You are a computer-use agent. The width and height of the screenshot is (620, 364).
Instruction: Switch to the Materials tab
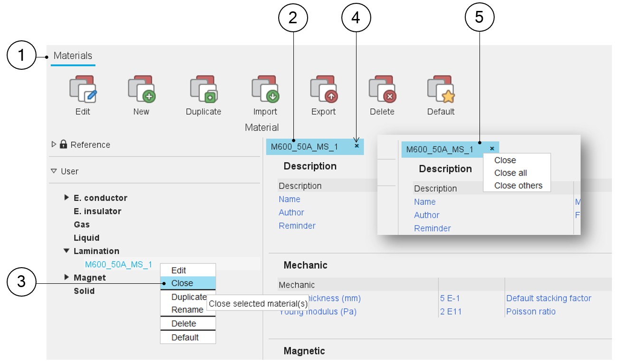click(73, 56)
